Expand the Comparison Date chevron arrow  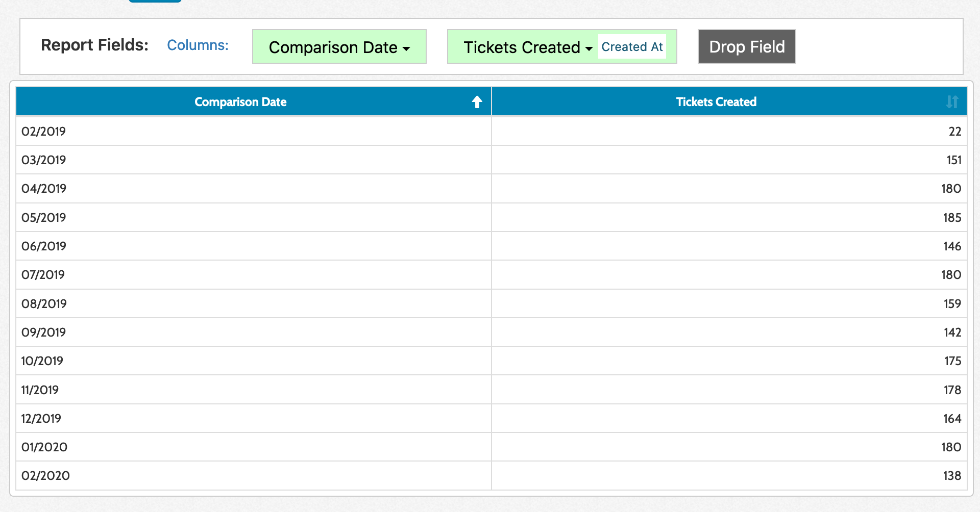click(406, 48)
